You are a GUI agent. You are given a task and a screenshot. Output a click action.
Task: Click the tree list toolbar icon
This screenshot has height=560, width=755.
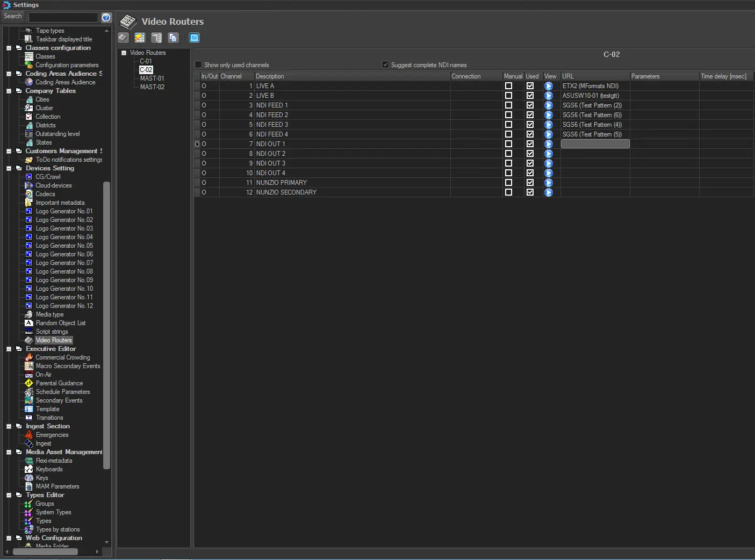click(x=156, y=38)
